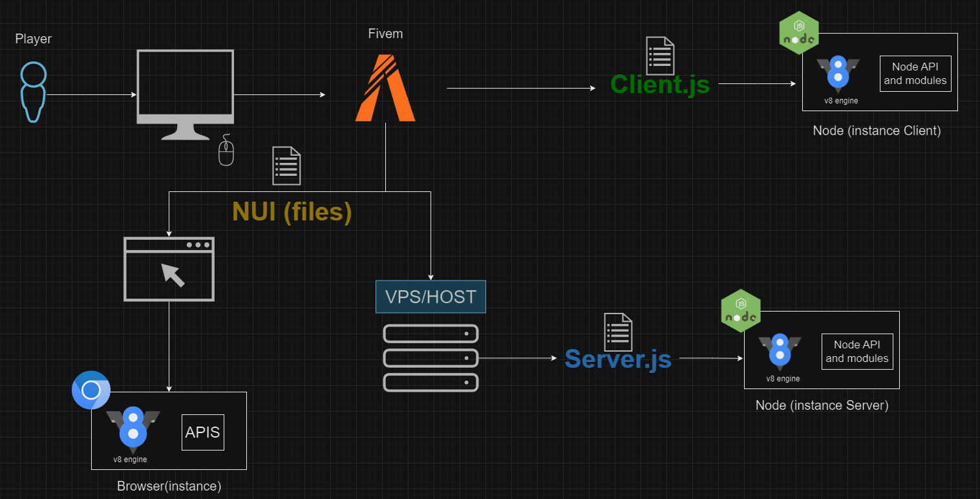Select the orange FiveM logo

click(x=385, y=88)
